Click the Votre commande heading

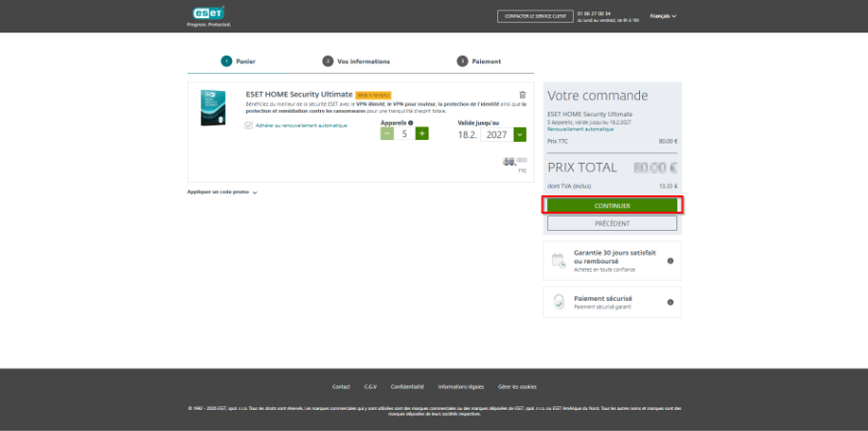pos(597,96)
